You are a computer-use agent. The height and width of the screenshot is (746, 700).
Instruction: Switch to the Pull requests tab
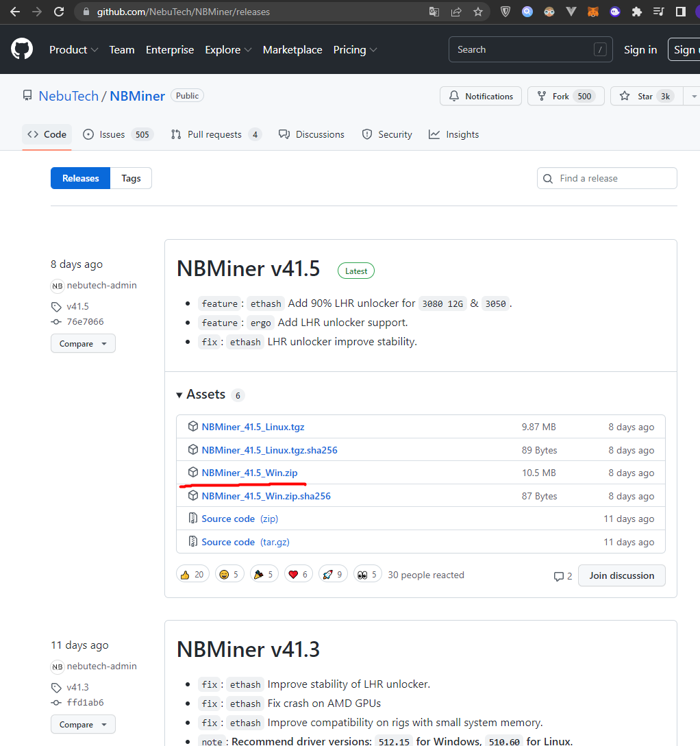point(216,134)
